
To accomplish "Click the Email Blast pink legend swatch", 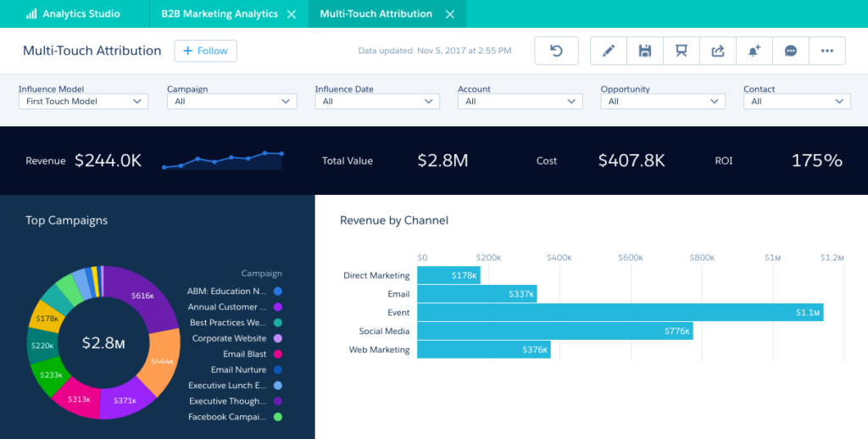I will pos(278,354).
